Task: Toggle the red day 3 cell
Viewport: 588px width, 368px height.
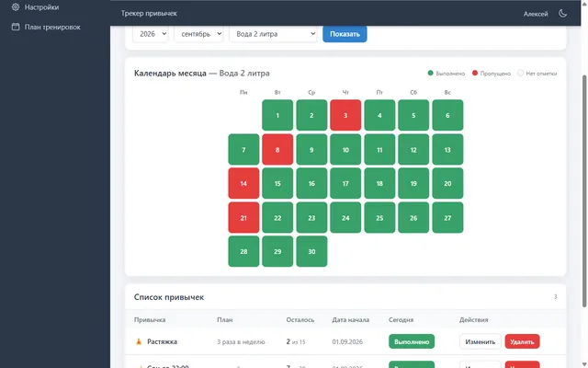Action: pos(345,115)
